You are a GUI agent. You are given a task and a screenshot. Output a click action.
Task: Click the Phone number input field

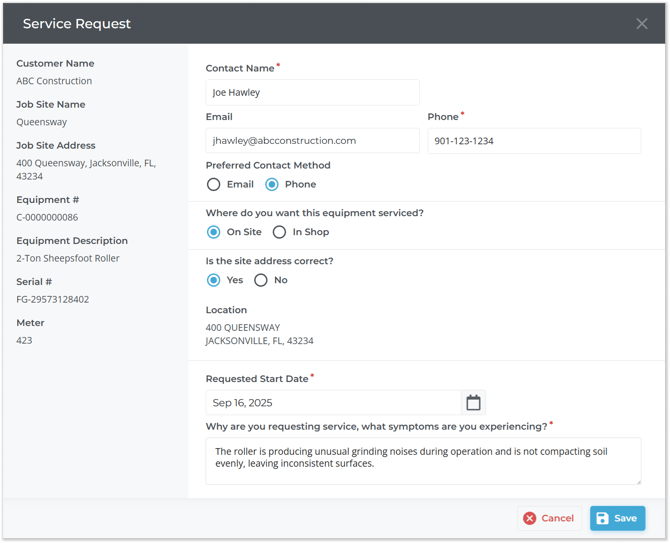534,141
